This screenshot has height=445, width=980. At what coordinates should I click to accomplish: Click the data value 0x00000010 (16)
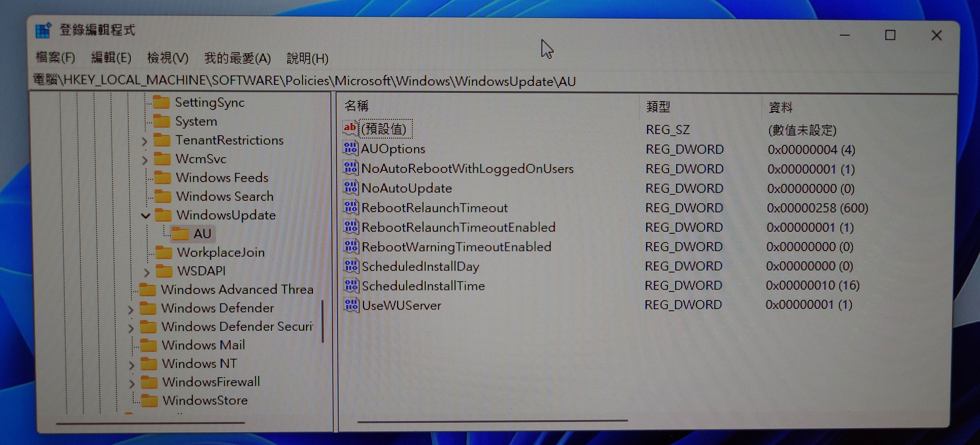point(813,285)
